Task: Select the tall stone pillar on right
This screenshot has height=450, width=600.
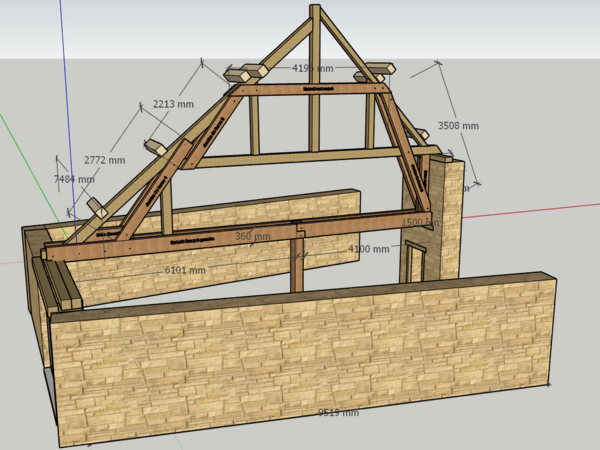Action: (450, 220)
